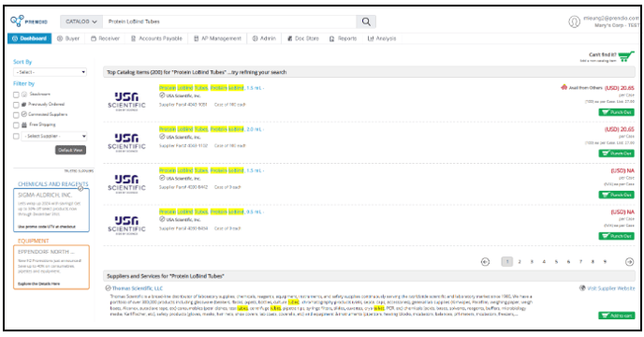Click the Default View button
This screenshot has height=337, width=644.
pos(70,150)
